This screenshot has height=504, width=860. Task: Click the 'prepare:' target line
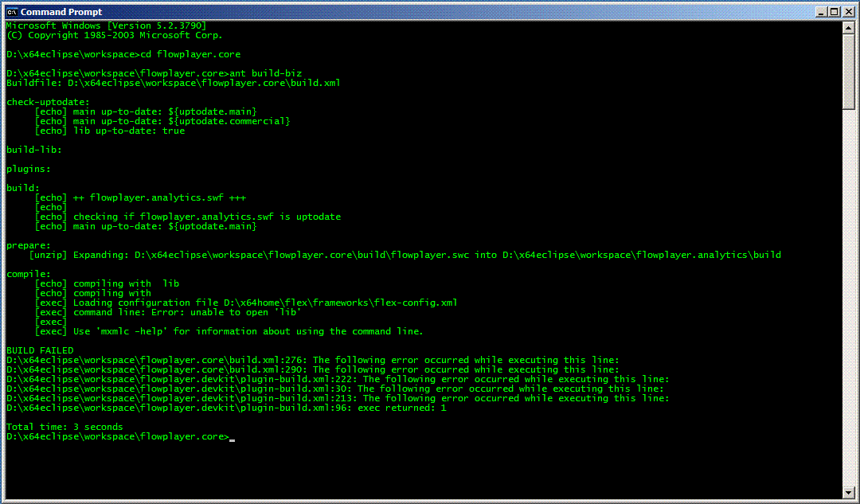coord(29,245)
